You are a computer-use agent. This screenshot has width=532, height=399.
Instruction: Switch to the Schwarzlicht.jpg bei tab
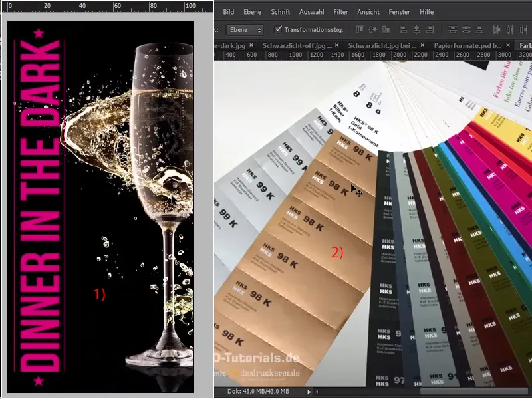(x=382, y=45)
